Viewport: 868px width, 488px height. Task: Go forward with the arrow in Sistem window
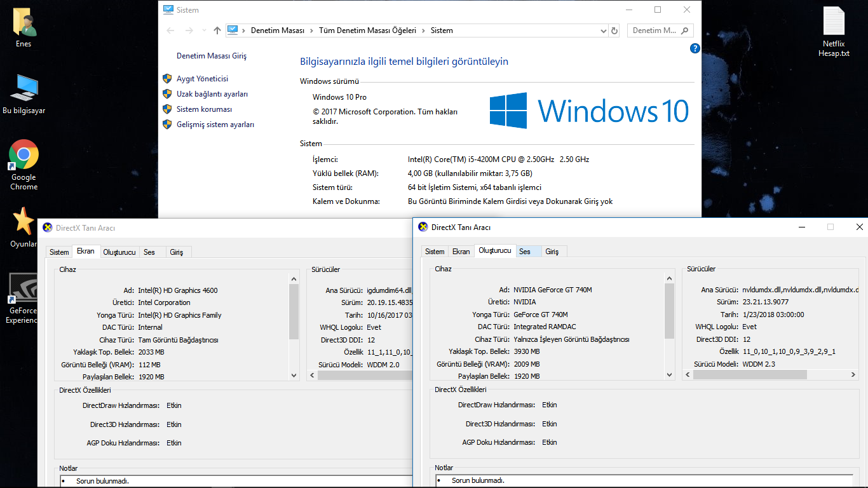189,30
